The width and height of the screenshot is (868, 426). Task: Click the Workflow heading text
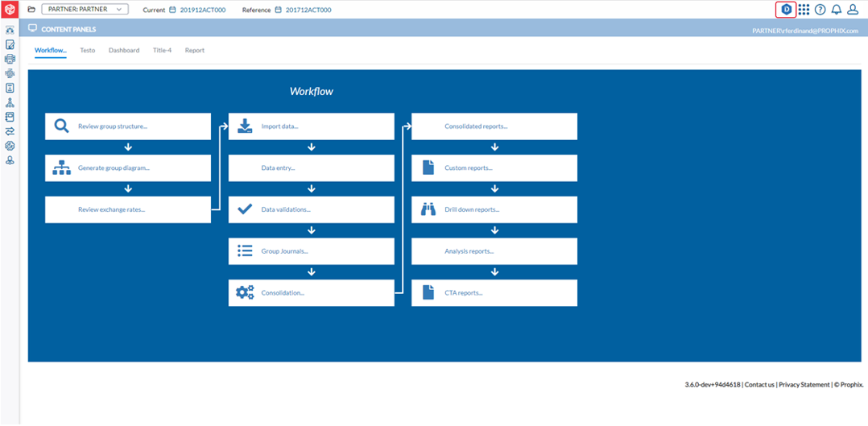pyautogui.click(x=311, y=92)
